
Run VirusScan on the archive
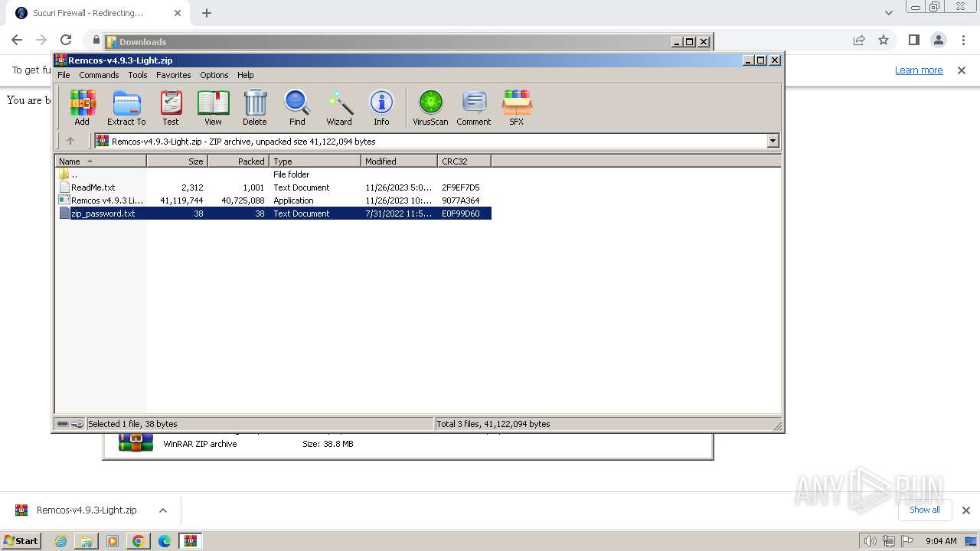click(x=430, y=107)
